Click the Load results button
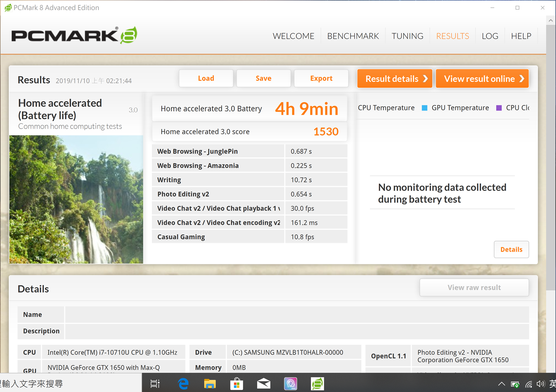The height and width of the screenshot is (392, 556). coord(206,79)
